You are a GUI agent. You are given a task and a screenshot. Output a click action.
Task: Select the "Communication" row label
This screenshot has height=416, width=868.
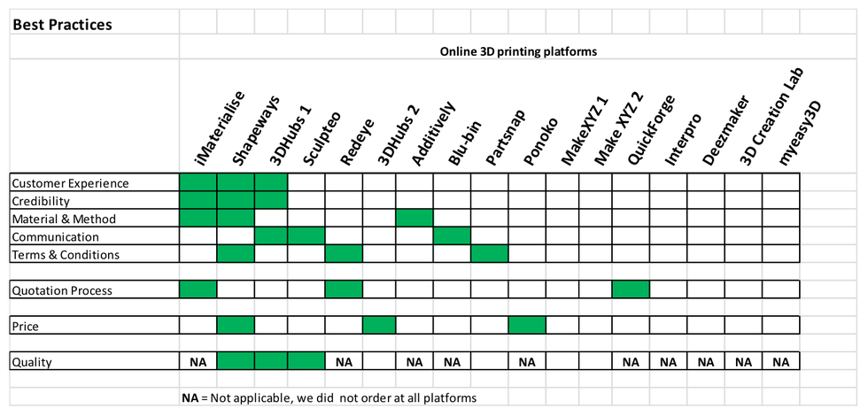tap(55, 237)
